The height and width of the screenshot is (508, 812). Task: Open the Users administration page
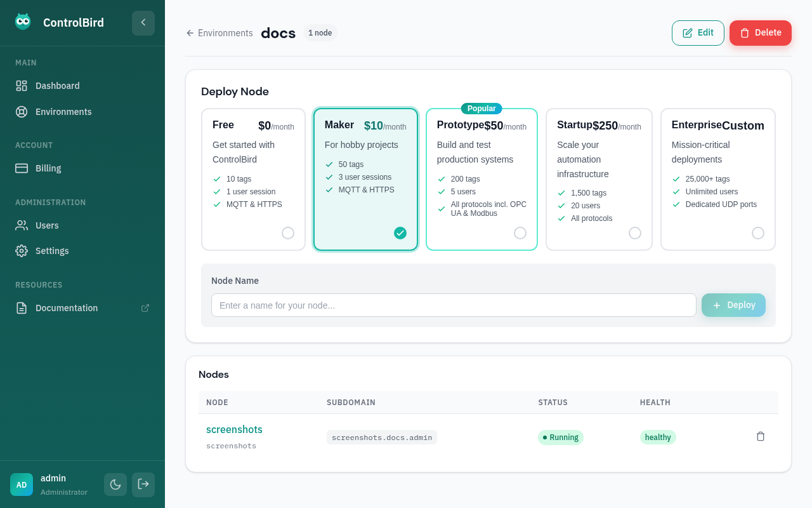point(82,225)
